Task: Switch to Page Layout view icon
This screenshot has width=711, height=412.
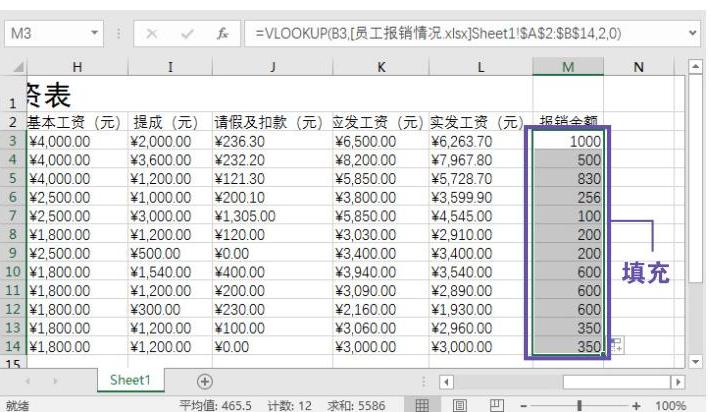Action: click(459, 405)
